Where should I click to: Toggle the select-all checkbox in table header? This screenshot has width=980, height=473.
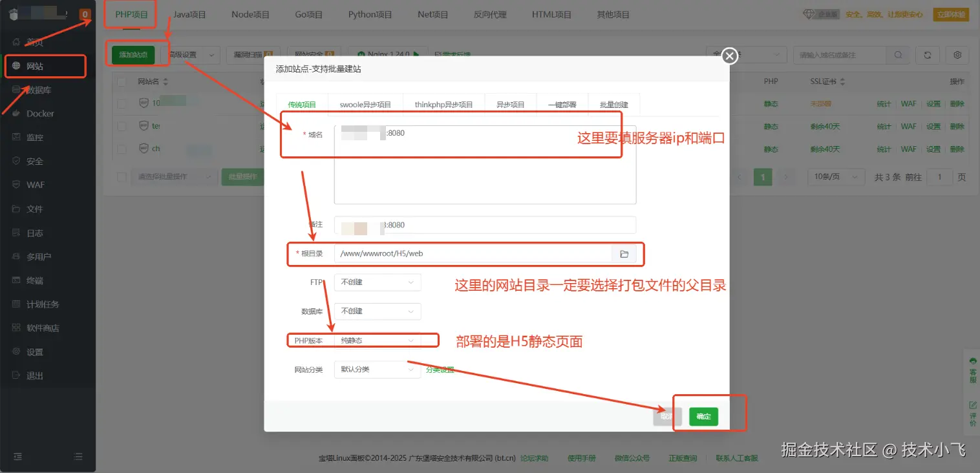click(x=122, y=81)
